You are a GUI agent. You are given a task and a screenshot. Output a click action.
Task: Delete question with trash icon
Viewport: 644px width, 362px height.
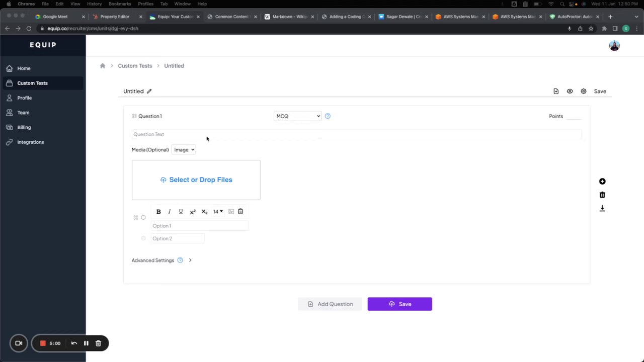[x=602, y=195]
